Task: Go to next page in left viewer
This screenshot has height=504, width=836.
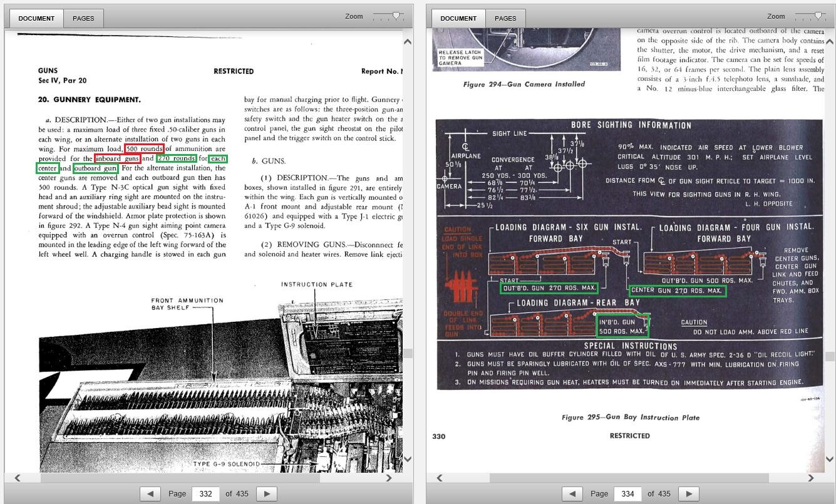Action: 267,493
